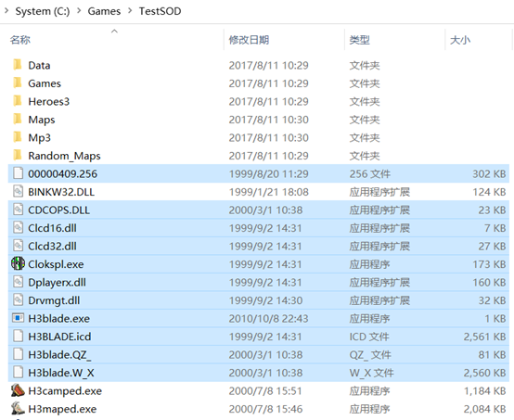The width and height of the screenshot is (514, 420).
Task: Select the Heroes3 folder icon
Action: click(18, 101)
